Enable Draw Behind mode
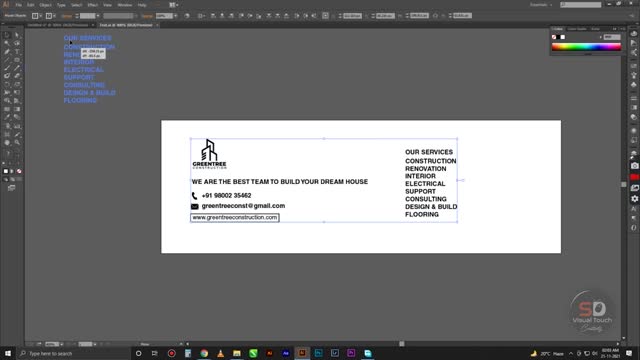 pos(12,179)
